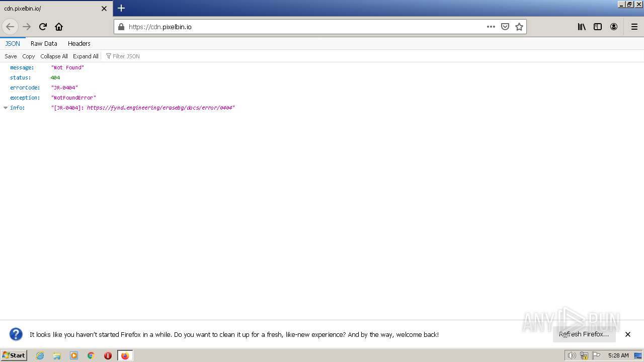Show site security padlock info

[x=120, y=27]
